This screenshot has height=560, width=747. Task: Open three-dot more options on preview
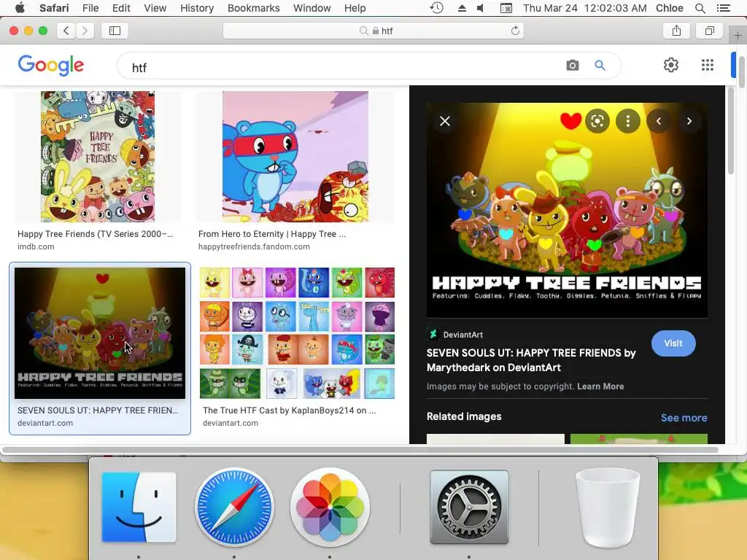pos(628,121)
